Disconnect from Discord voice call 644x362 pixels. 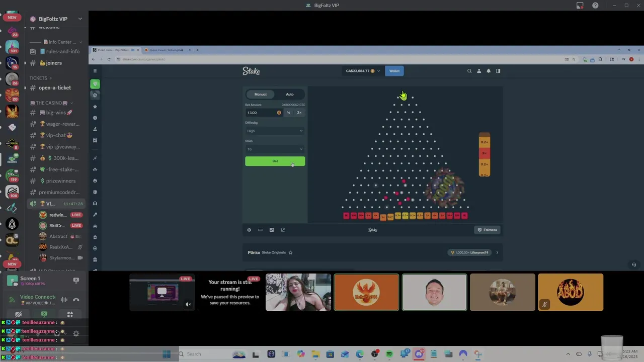[x=76, y=300]
